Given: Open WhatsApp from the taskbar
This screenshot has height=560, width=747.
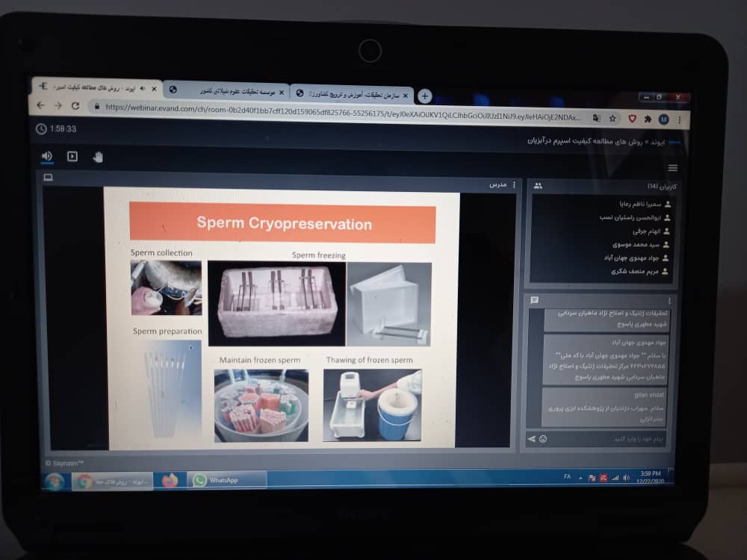Looking at the screenshot, I should [224, 480].
